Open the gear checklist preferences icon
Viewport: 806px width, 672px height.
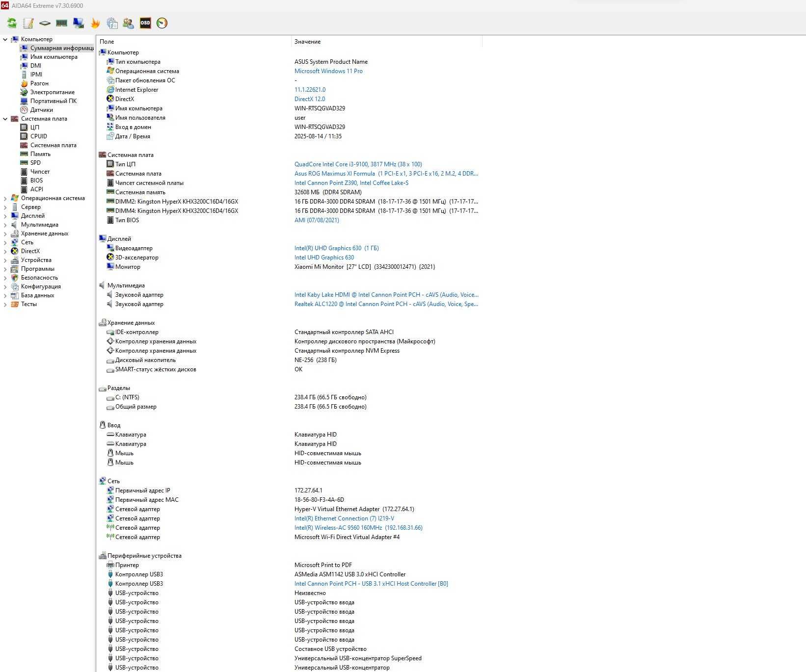(x=112, y=23)
